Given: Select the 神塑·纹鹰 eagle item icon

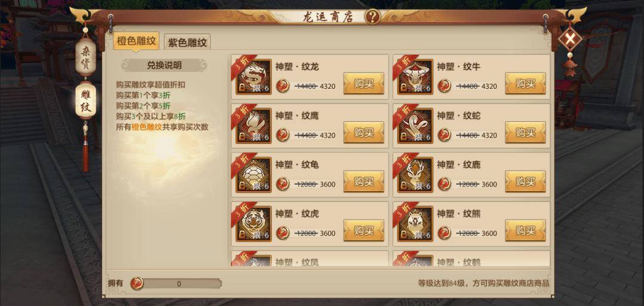Looking at the screenshot, I should click(253, 126).
